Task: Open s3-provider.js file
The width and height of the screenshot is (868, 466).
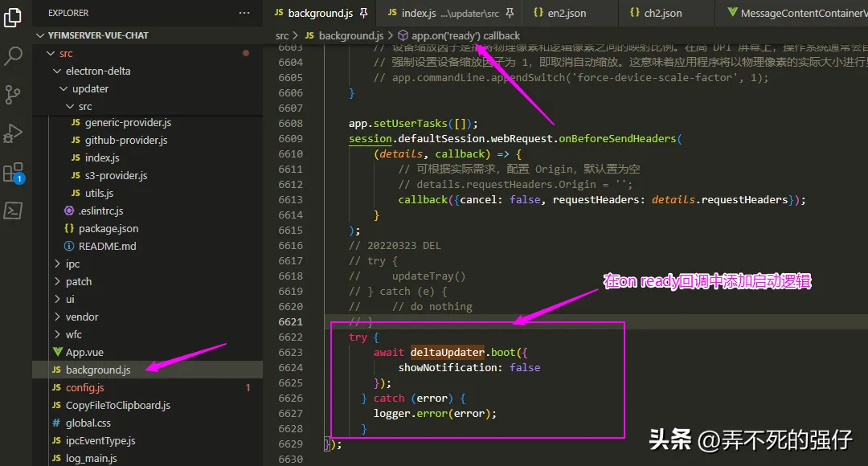Action: (147, 175)
